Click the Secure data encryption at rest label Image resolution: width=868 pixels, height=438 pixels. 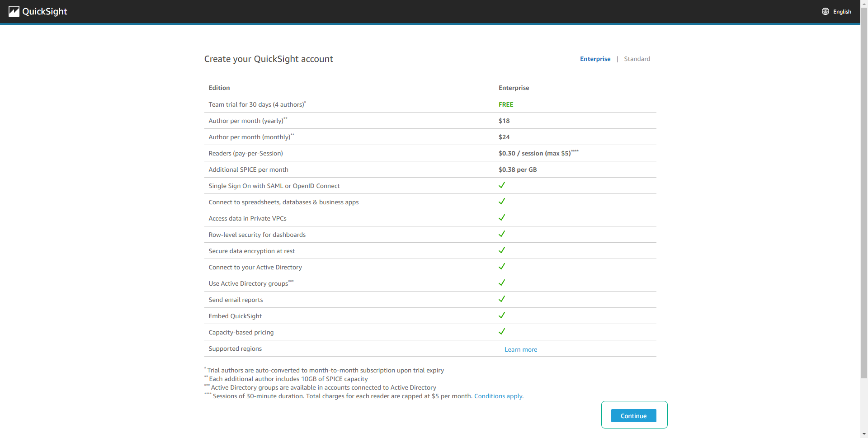pyautogui.click(x=252, y=251)
